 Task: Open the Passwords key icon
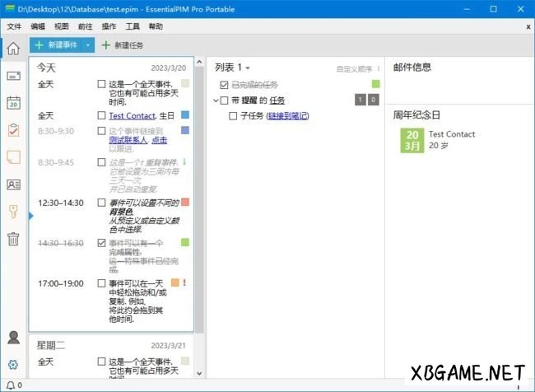[13, 212]
